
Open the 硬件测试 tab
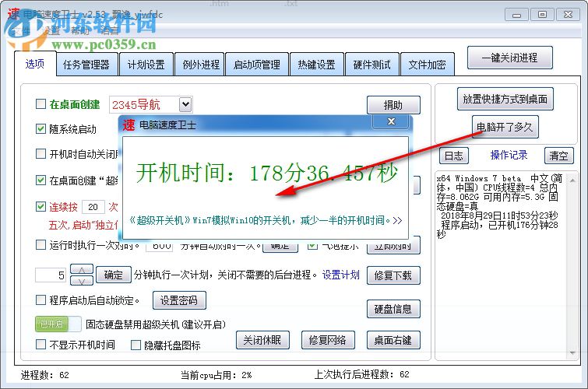(x=371, y=65)
